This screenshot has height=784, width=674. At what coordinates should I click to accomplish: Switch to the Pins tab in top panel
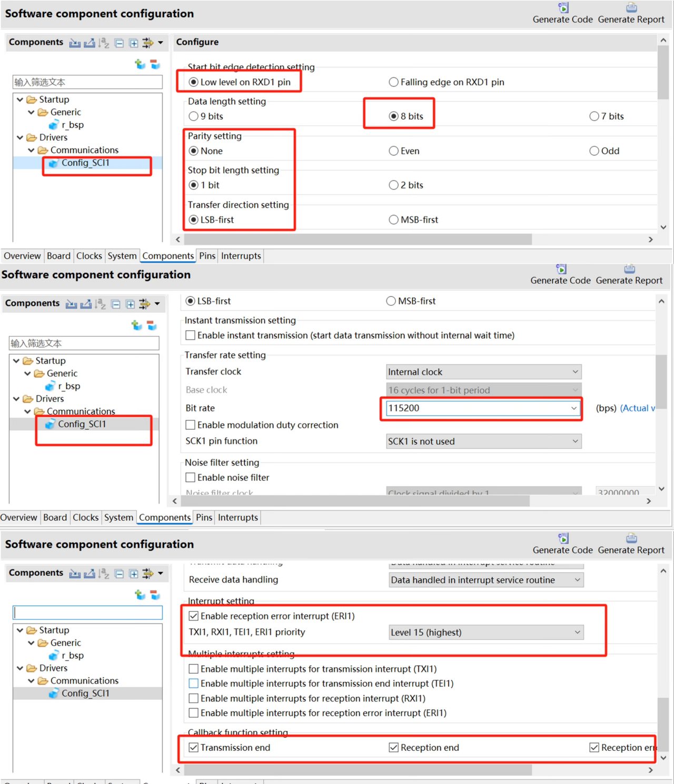click(x=207, y=256)
